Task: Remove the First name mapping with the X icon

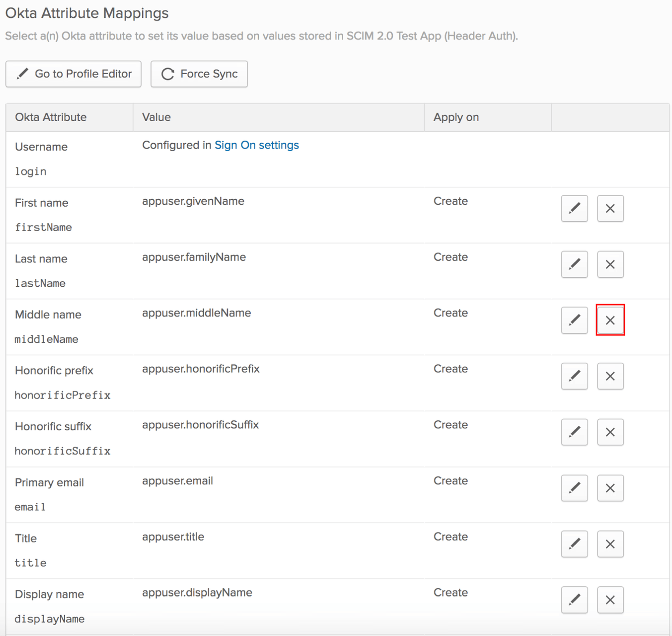Action: tap(610, 208)
